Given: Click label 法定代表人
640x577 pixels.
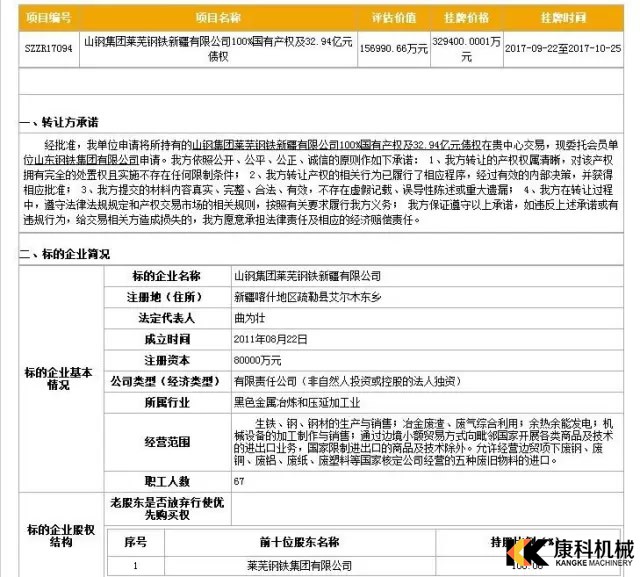Looking at the screenshot, I should point(167,318).
